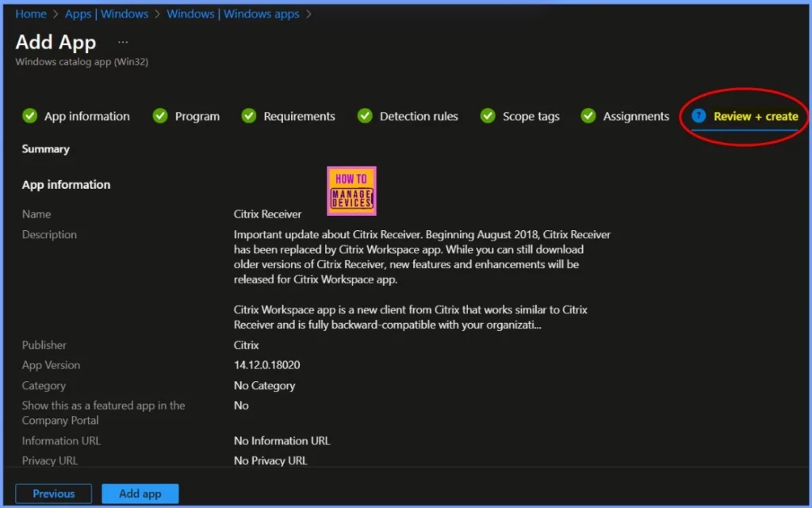The height and width of the screenshot is (508, 812).
Task: Click the Information URL label
Action: (61, 441)
